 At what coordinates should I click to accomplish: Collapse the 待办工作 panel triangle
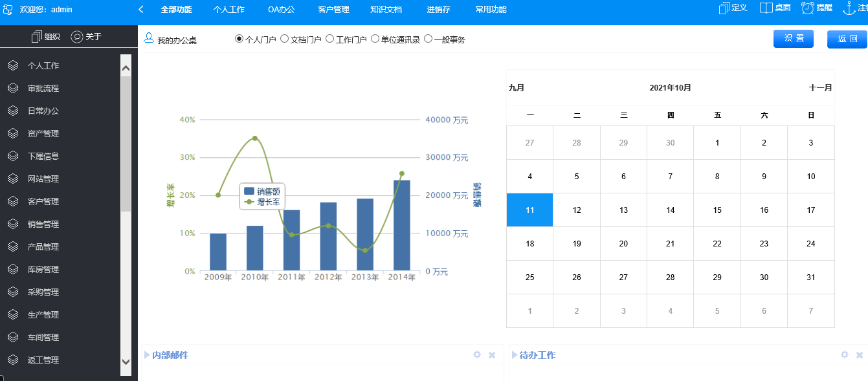[515, 355]
